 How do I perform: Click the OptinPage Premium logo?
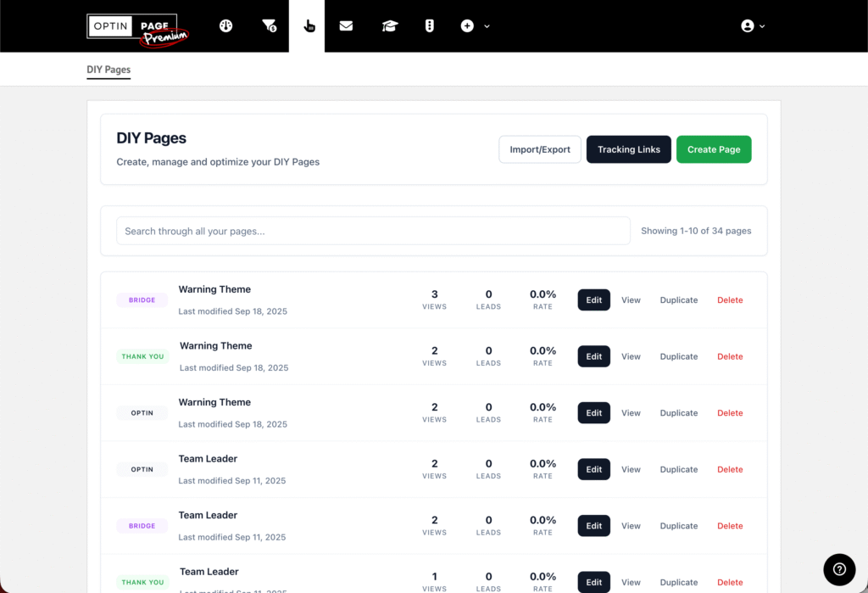tap(137, 28)
